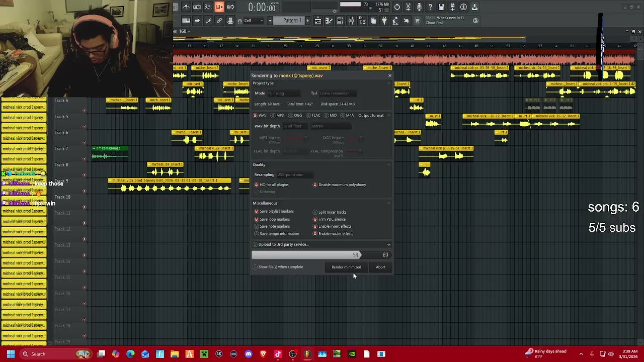
Task: Open the project info icon
Action: (463, 7)
